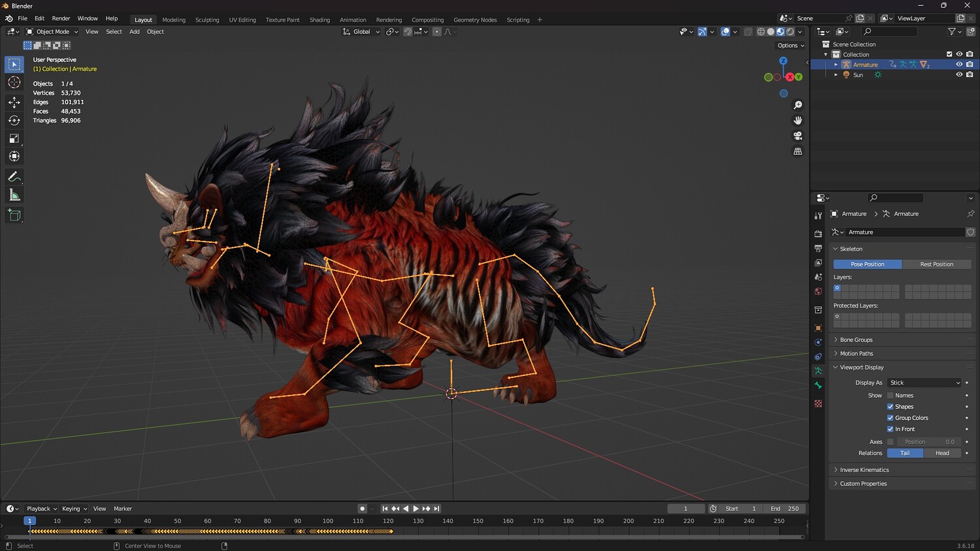Switch perspective/orthographic with the grid gizmo

click(798, 151)
